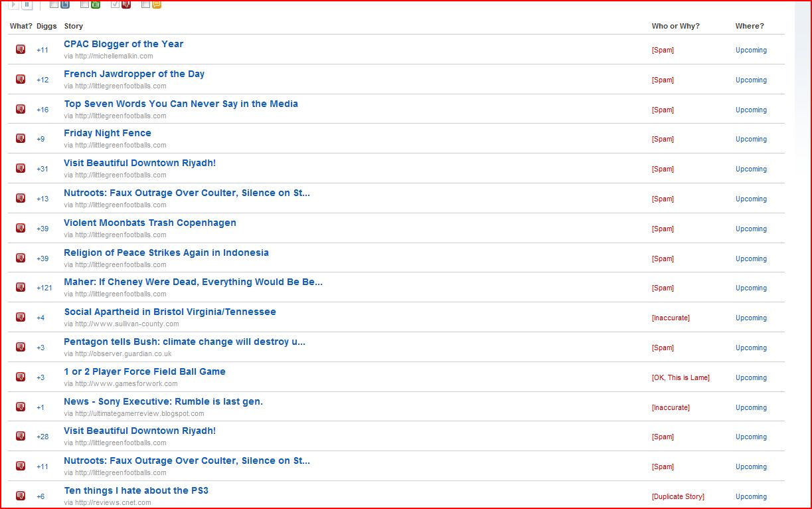The width and height of the screenshot is (812, 509).
Task: Click [Spam] reason in French Jawdropper row
Action: click(x=663, y=80)
